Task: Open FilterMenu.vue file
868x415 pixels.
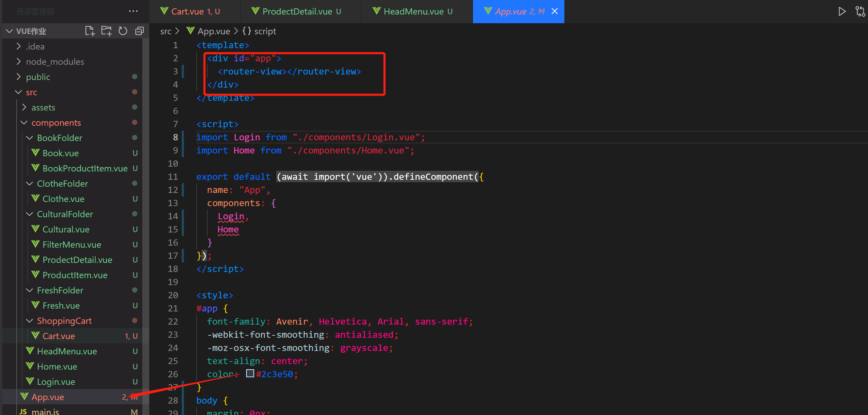Action: pos(73,245)
